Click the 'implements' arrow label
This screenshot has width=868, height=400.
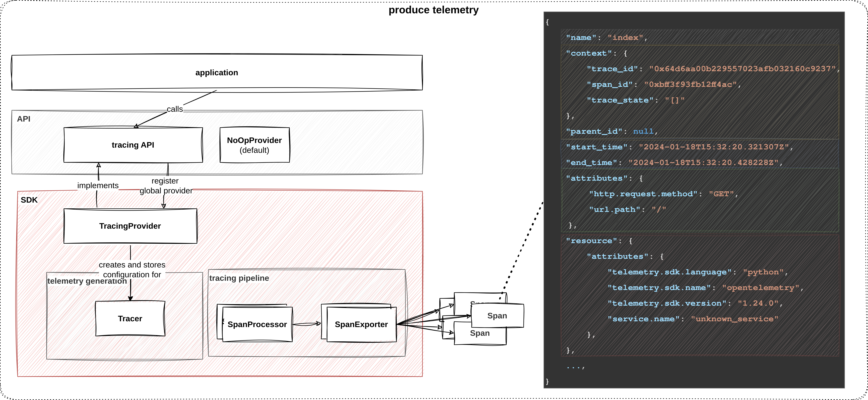click(98, 186)
